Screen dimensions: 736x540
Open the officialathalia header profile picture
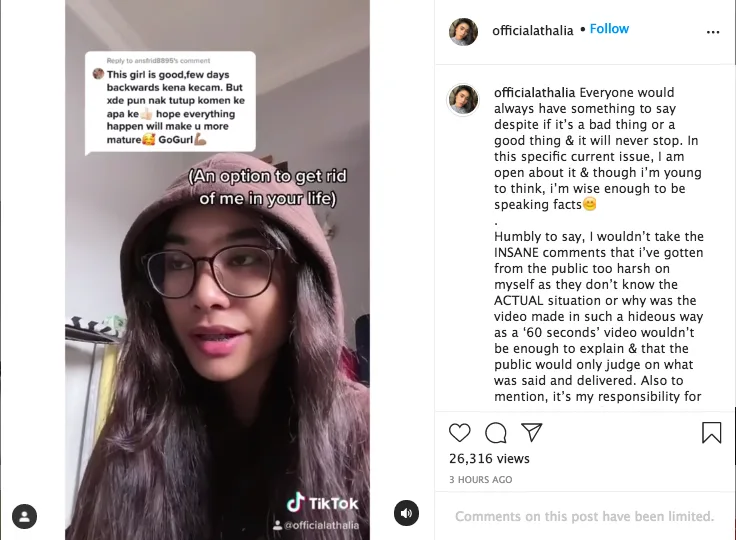point(463,31)
